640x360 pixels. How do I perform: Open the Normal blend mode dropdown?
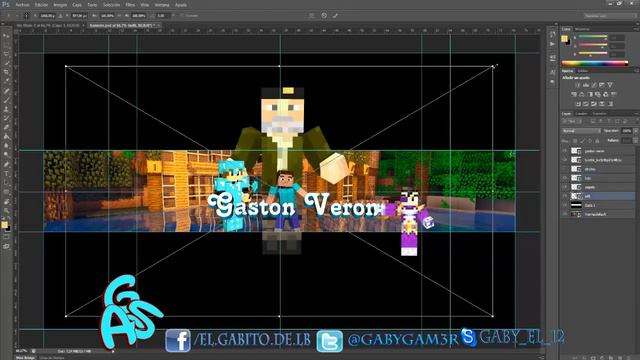[581, 131]
